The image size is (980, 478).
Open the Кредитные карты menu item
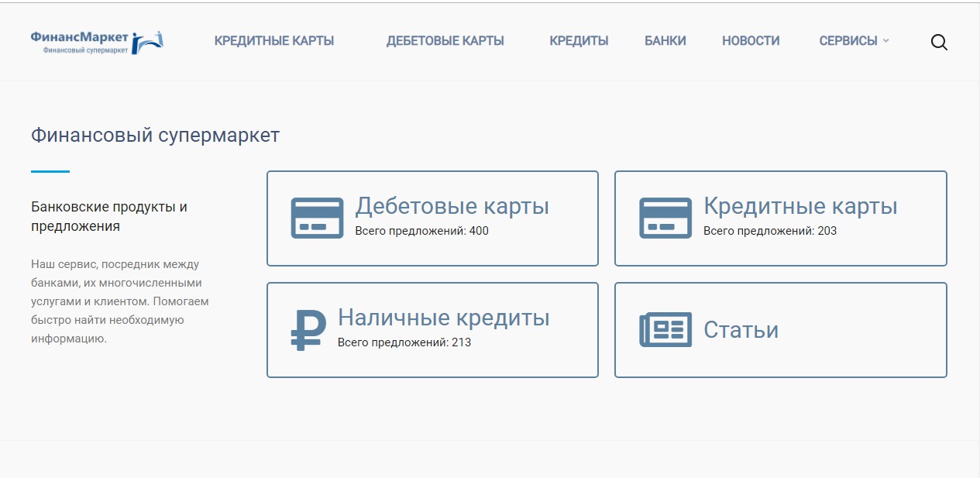(274, 41)
